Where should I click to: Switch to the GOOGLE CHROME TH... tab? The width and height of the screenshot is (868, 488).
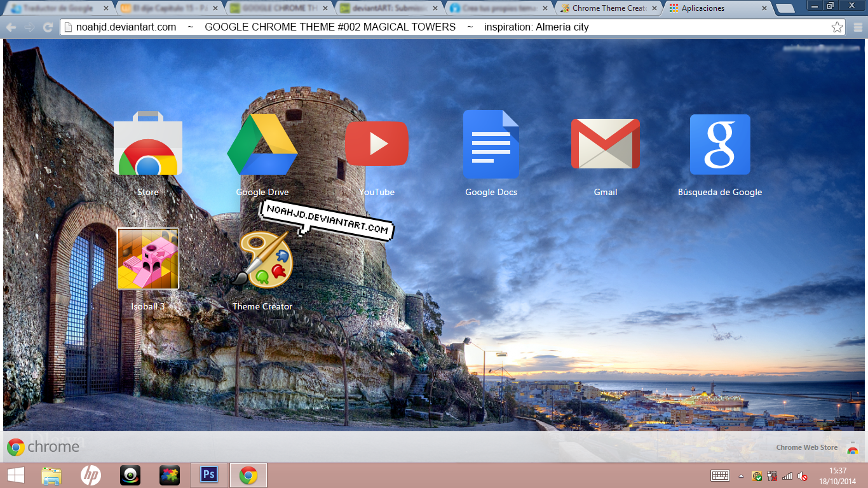[280, 8]
